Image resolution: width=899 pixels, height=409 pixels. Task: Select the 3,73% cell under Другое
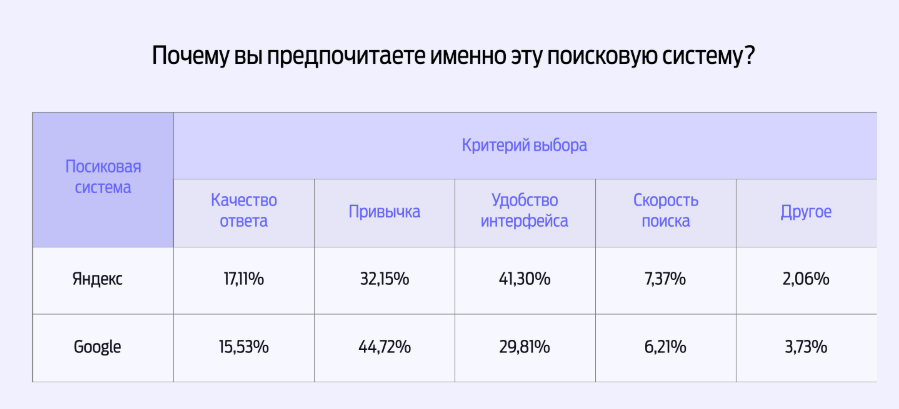click(806, 347)
